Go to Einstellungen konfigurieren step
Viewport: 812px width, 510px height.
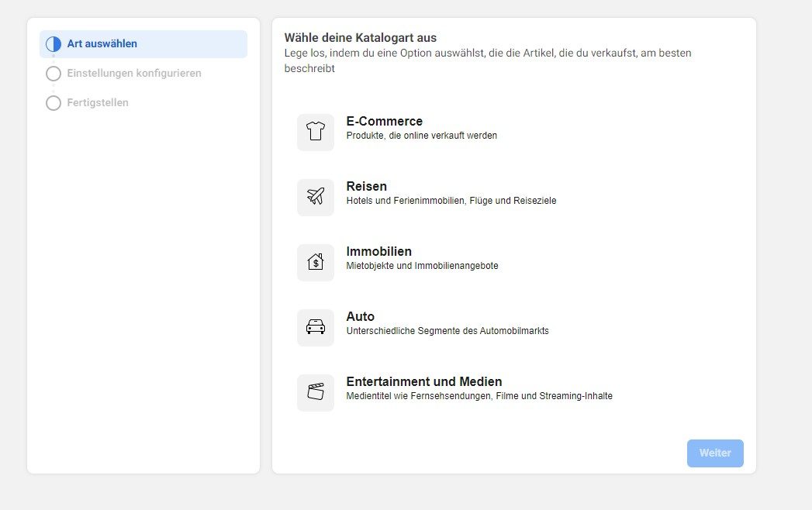point(133,74)
